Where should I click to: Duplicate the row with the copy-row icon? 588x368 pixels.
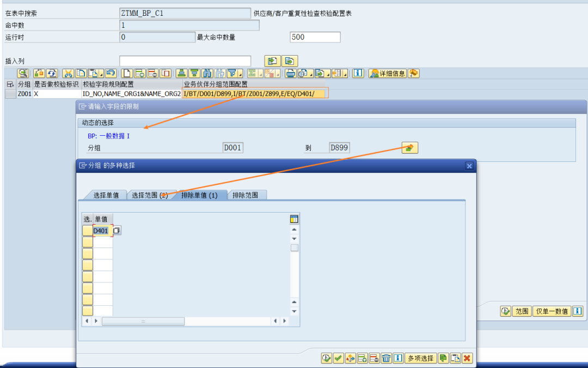coord(166,73)
